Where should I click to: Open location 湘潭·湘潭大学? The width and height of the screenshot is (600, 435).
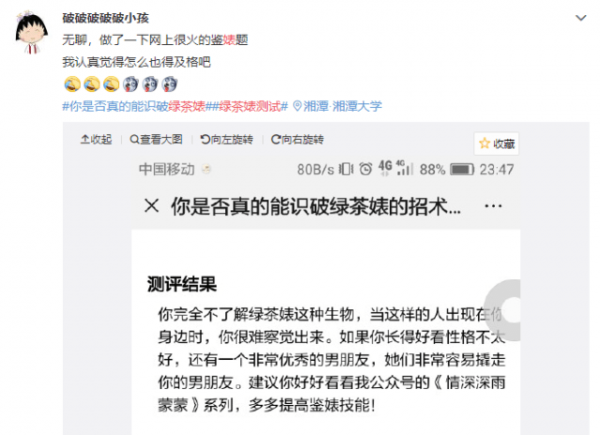[x=342, y=106]
